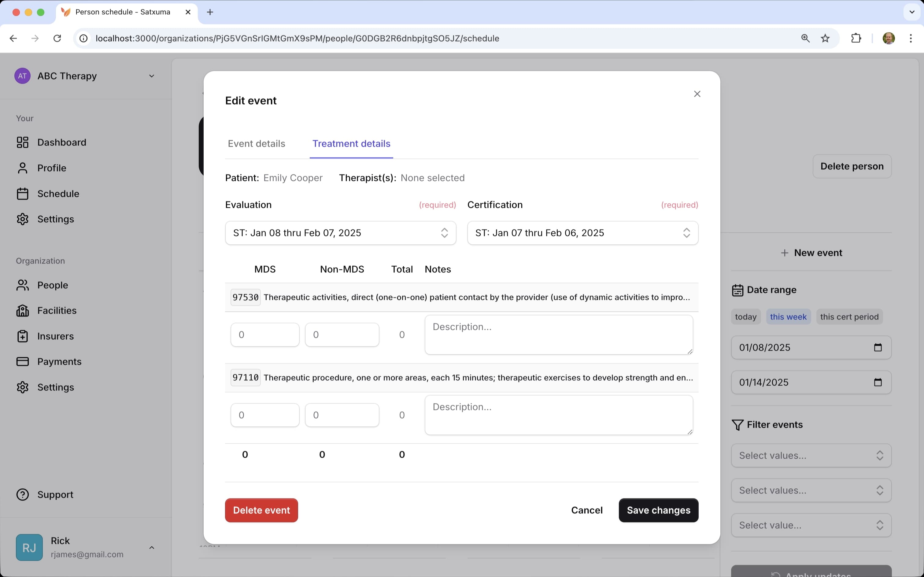Screen dimensions: 924x577
Task: Open the Chrome profile avatar
Action: [x=889, y=38]
